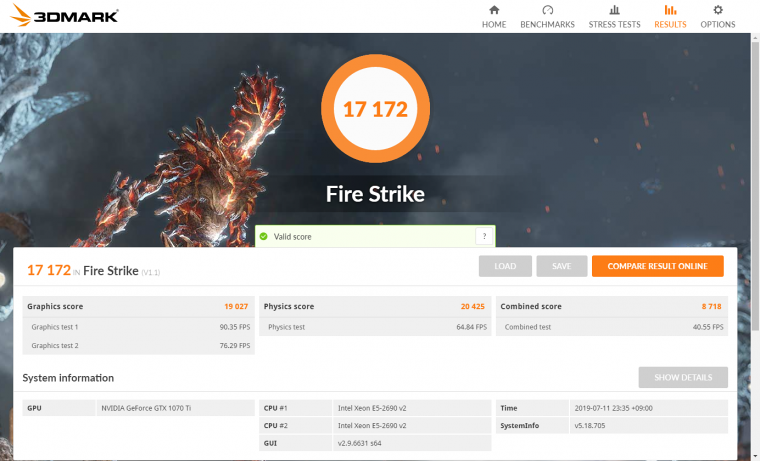Click CPU #2 Intel Xeon E5-2690 v2 value
This screenshot has width=760, height=461.
(372, 426)
